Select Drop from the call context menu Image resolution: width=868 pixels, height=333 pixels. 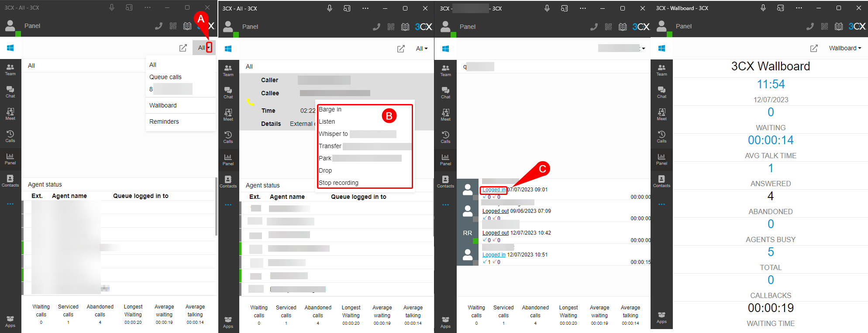325,170
